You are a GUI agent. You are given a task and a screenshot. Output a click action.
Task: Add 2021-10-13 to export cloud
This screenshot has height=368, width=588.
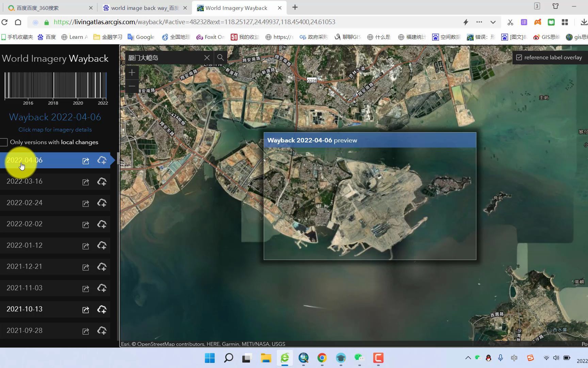pos(102,309)
